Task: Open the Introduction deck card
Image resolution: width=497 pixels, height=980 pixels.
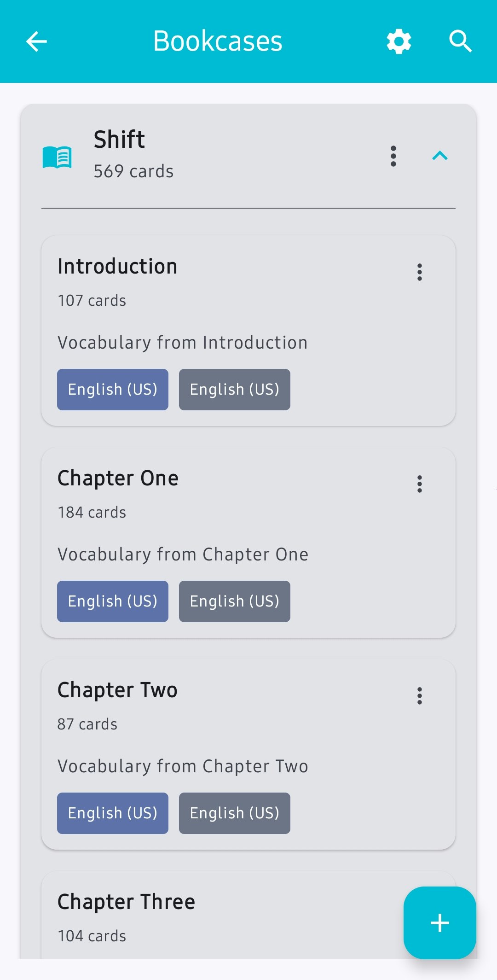Action: 248,331
